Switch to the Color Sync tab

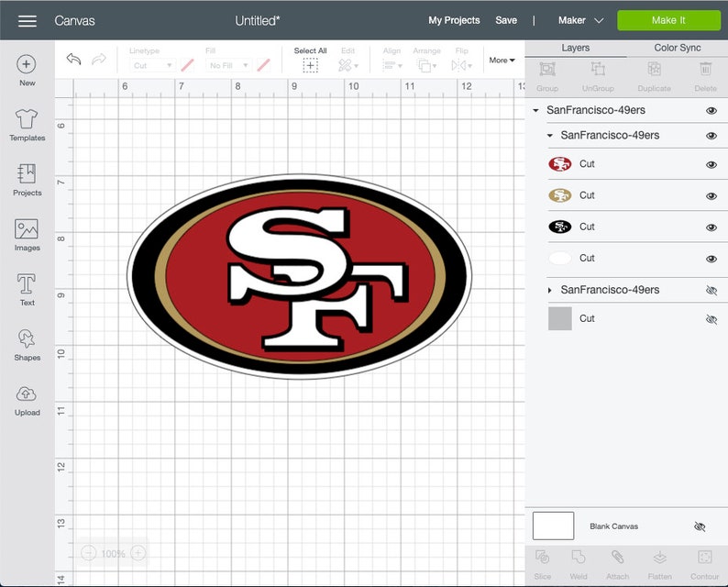pyautogui.click(x=678, y=48)
